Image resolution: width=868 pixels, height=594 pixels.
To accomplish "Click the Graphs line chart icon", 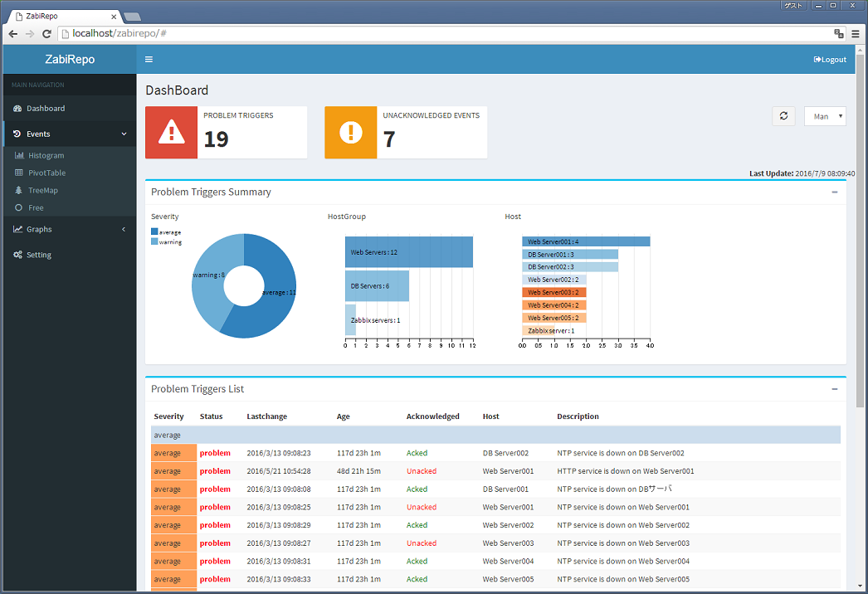I will [17, 229].
